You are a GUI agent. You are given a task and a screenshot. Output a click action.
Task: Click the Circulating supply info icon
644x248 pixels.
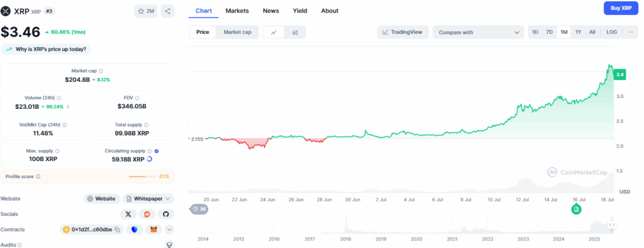(x=150, y=151)
